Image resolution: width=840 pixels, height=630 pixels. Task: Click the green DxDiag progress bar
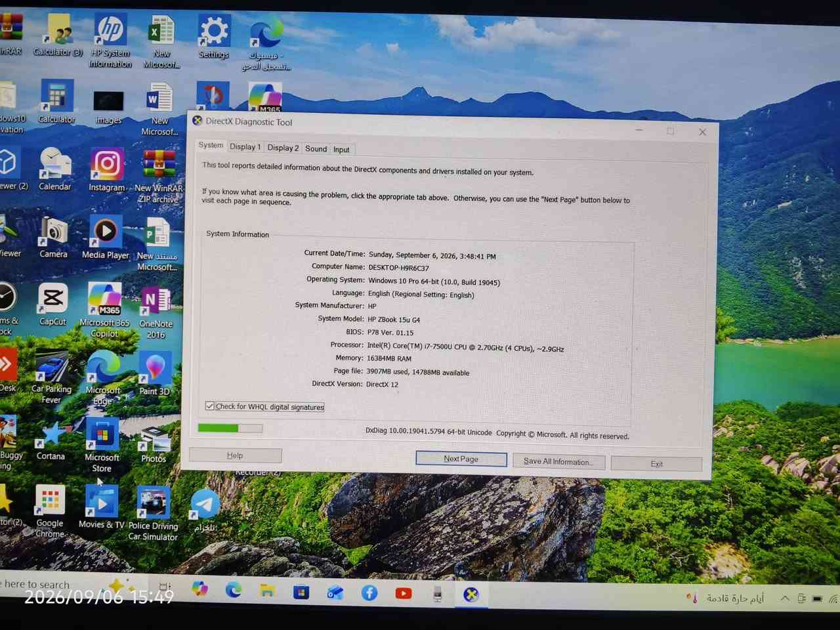click(230, 428)
